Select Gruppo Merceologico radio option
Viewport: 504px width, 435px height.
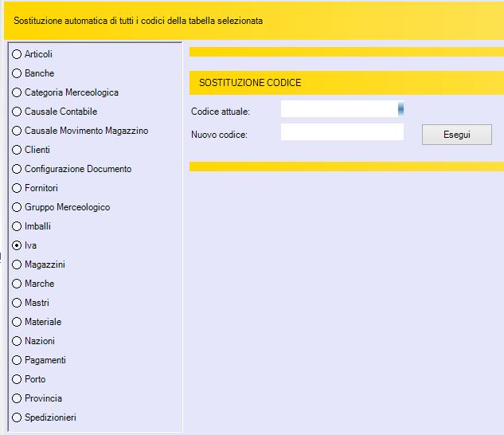[x=17, y=207]
